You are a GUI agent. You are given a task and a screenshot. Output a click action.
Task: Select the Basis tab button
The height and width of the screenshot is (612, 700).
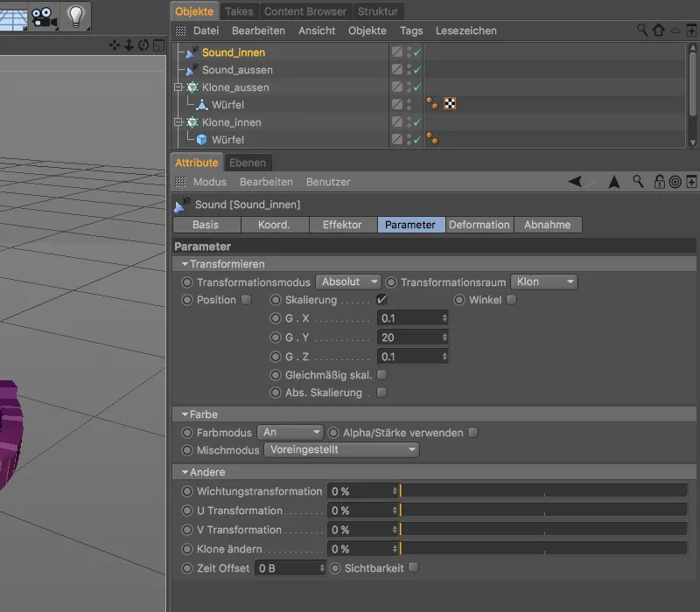(x=206, y=225)
